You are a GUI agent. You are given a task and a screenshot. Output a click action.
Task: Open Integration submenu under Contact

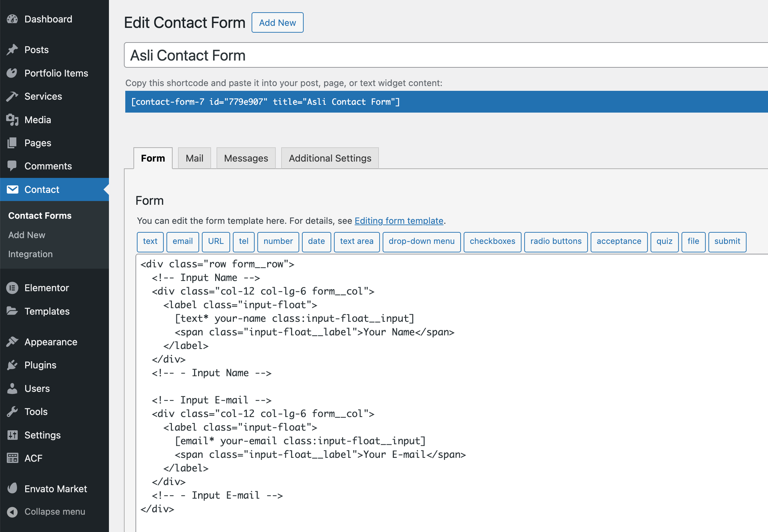click(x=30, y=254)
